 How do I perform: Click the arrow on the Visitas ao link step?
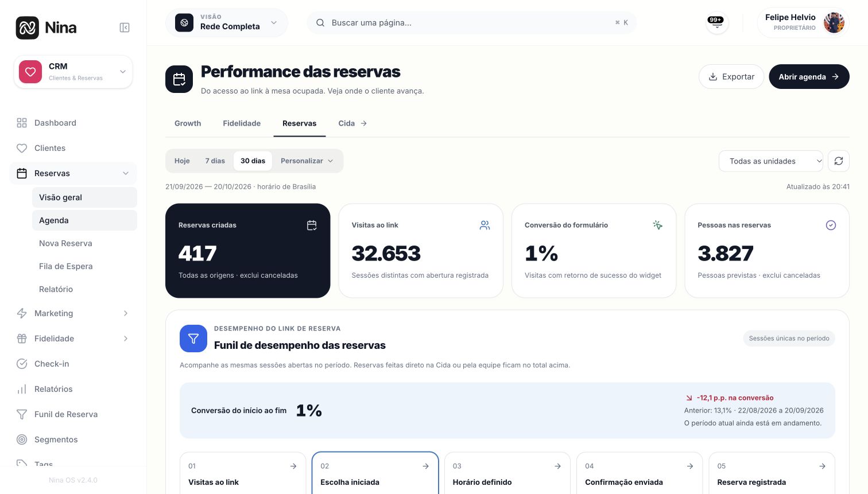coord(293,466)
